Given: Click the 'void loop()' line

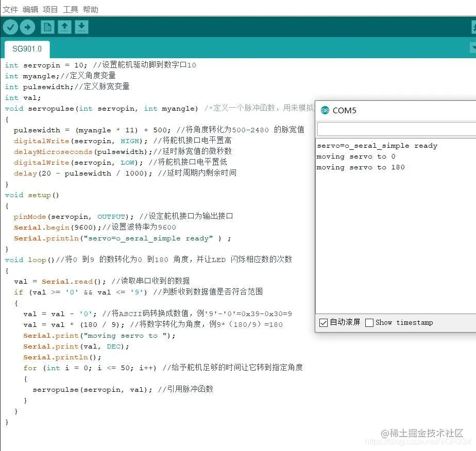Looking at the screenshot, I should click(x=148, y=259).
